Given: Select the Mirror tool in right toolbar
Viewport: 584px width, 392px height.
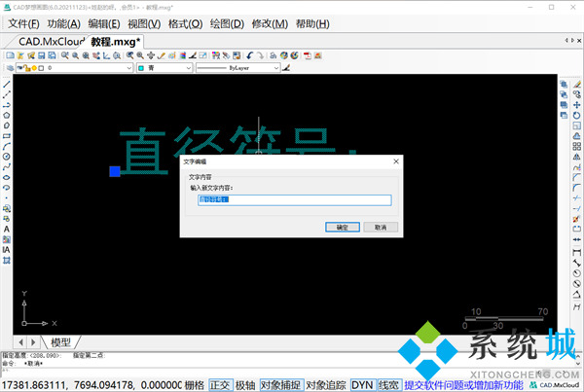Looking at the screenshot, I should (576, 157).
